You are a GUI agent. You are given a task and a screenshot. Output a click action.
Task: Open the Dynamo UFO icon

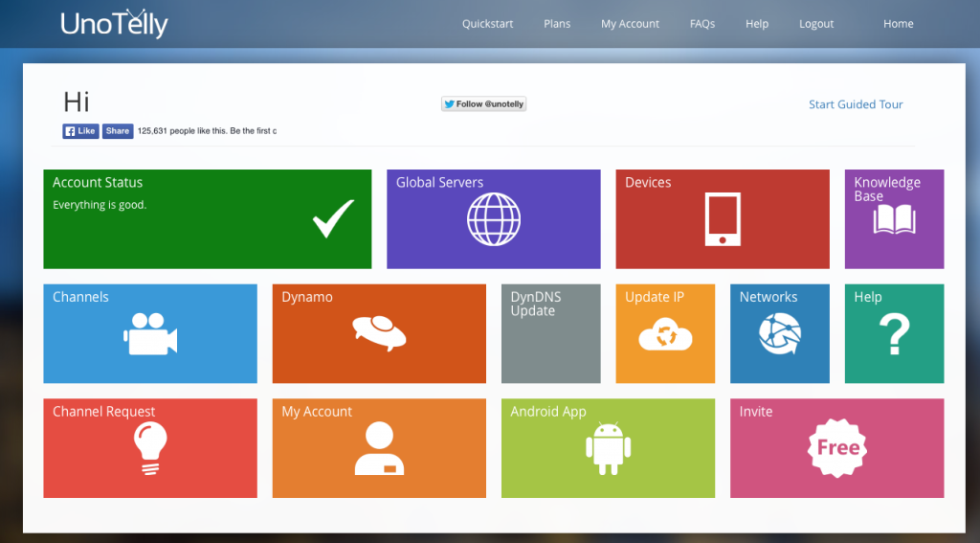[x=379, y=333]
